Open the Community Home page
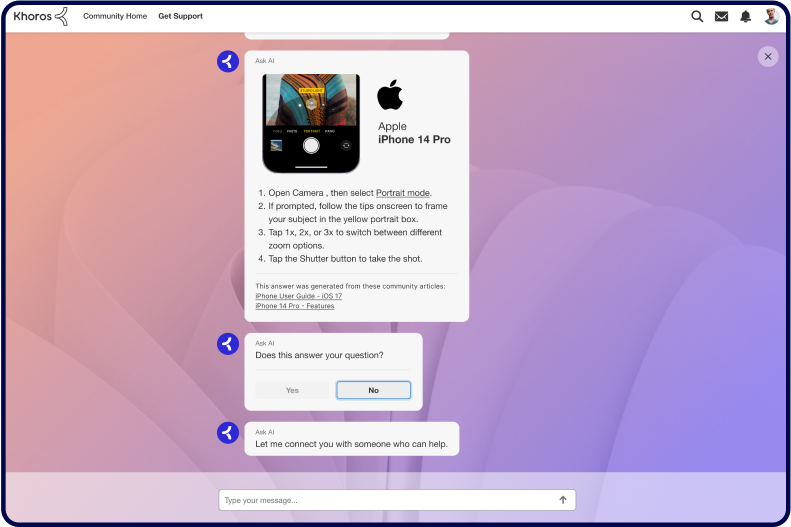This screenshot has width=791, height=527. coord(115,16)
